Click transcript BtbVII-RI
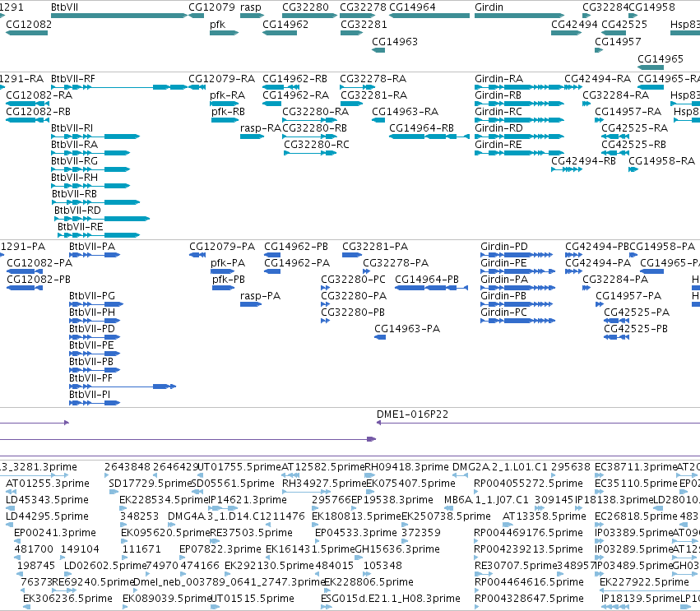The width and height of the screenshot is (700, 611). click(72, 128)
